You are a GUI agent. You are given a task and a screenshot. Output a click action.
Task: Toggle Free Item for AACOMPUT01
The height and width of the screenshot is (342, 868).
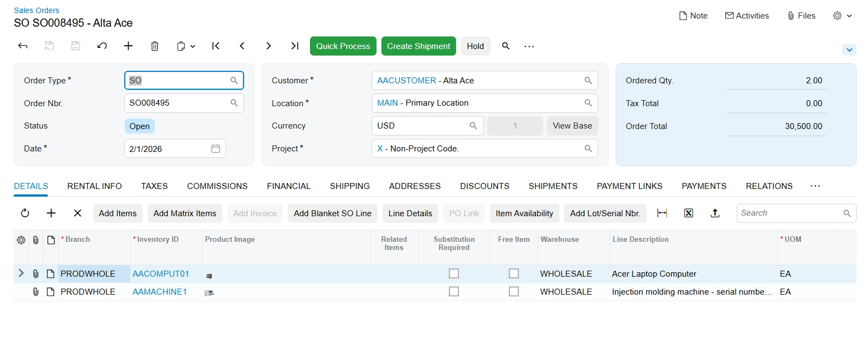coord(514,273)
